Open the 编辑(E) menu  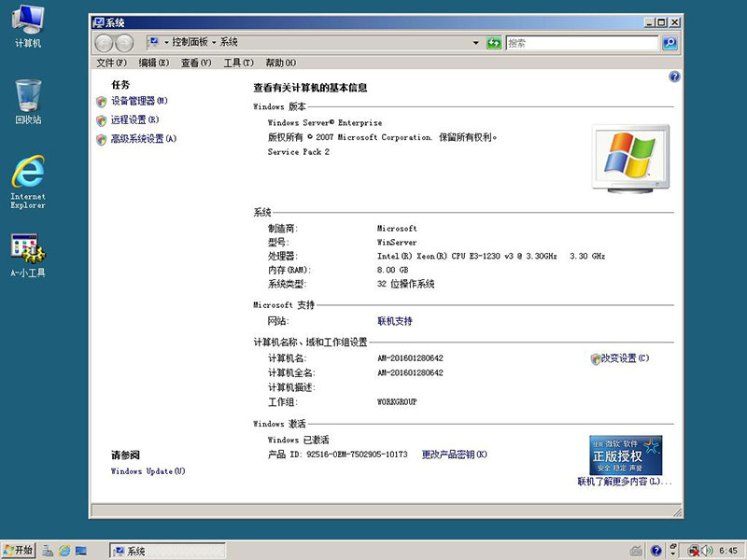tap(154, 63)
